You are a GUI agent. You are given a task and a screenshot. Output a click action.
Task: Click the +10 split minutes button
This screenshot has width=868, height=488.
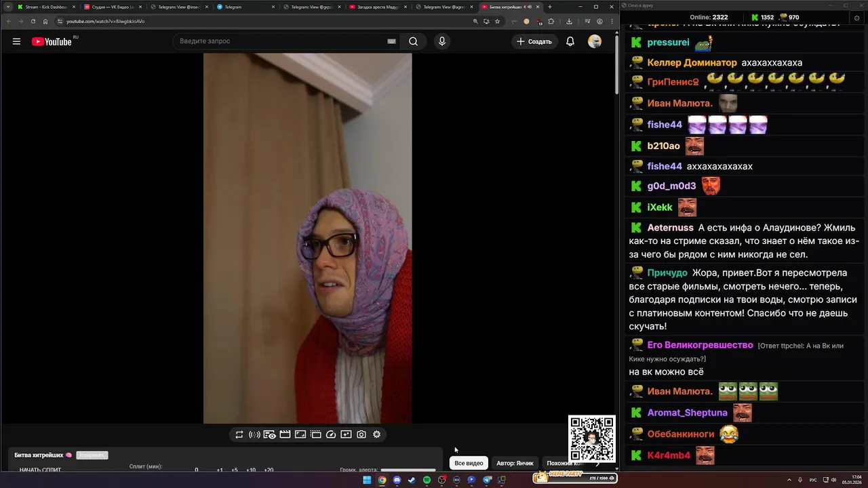[x=251, y=470]
